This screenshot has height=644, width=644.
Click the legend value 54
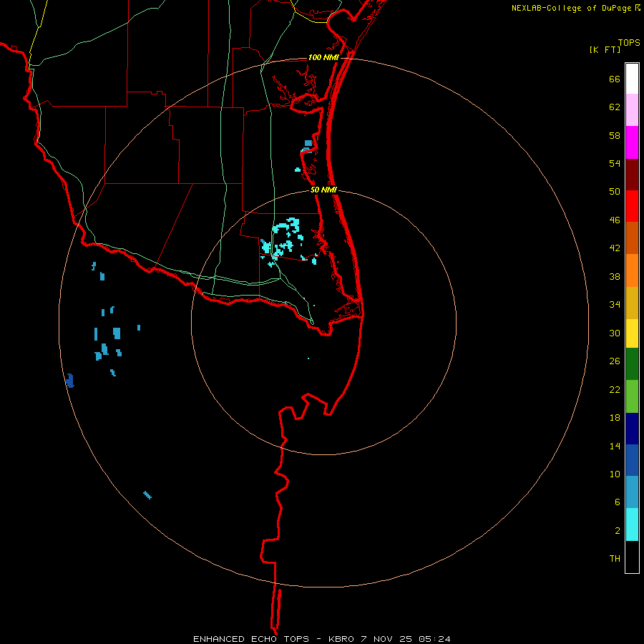pos(615,163)
